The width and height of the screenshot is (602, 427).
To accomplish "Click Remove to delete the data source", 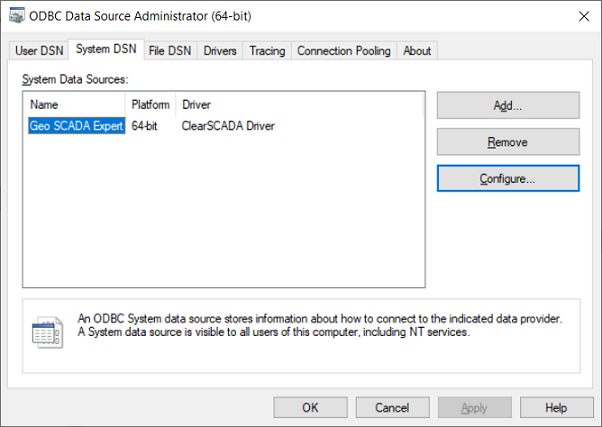I will click(507, 142).
